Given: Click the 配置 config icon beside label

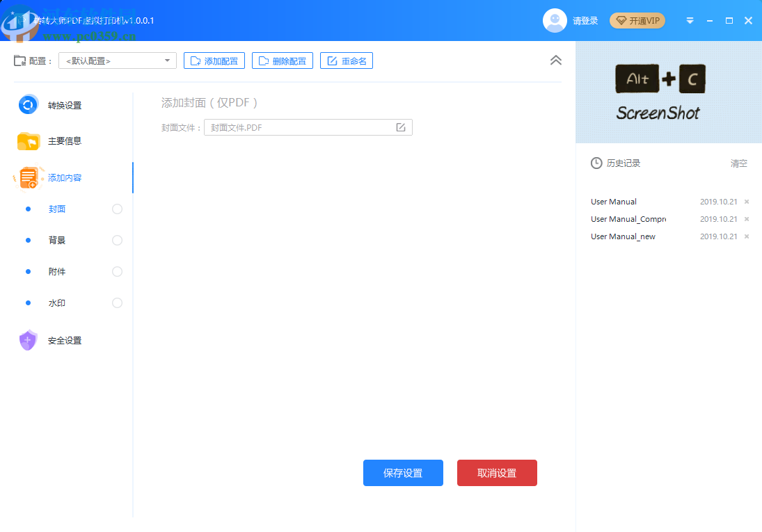Looking at the screenshot, I should (20, 61).
